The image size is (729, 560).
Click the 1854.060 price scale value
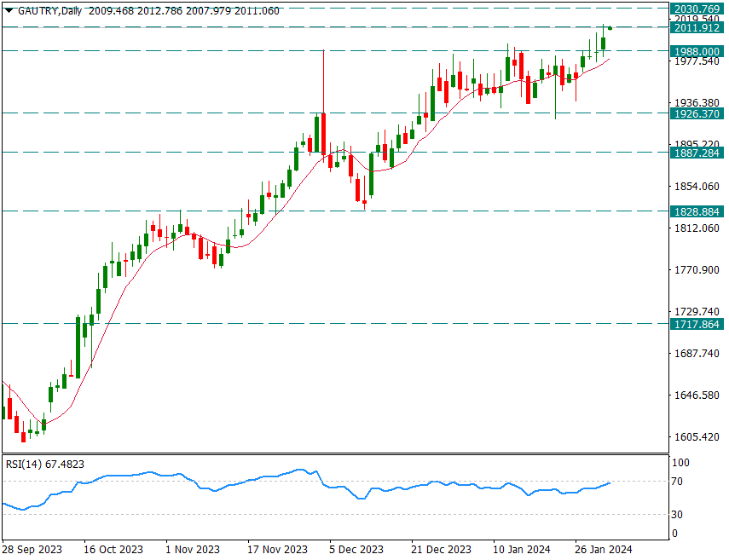click(697, 186)
